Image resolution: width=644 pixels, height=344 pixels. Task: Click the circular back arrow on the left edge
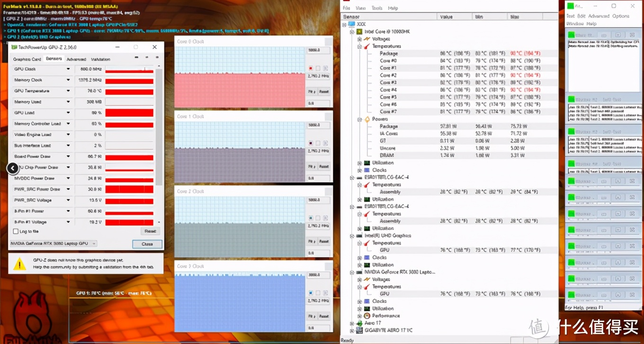click(13, 168)
